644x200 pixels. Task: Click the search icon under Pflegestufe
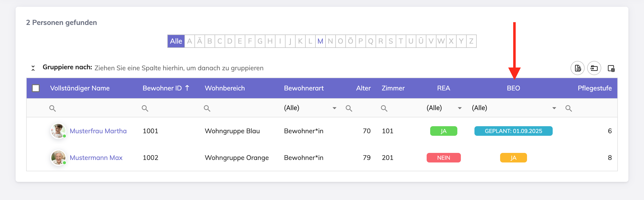(x=569, y=108)
